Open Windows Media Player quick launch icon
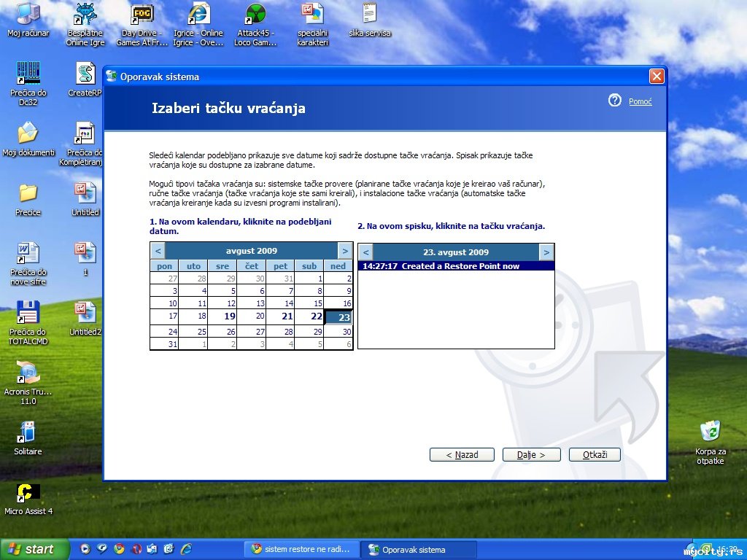Image resolution: width=747 pixels, height=560 pixels. click(x=85, y=548)
